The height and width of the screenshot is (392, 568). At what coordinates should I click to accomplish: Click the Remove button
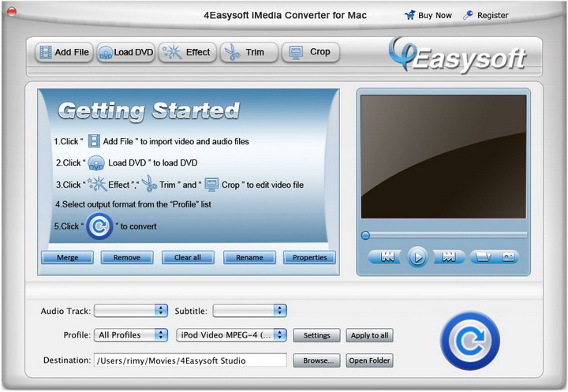[127, 258]
